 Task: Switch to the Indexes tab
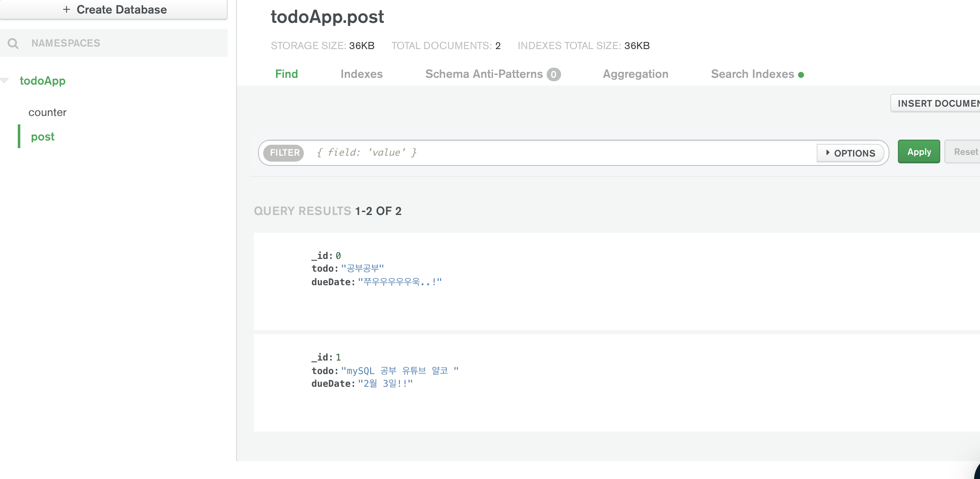(x=361, y=74)
